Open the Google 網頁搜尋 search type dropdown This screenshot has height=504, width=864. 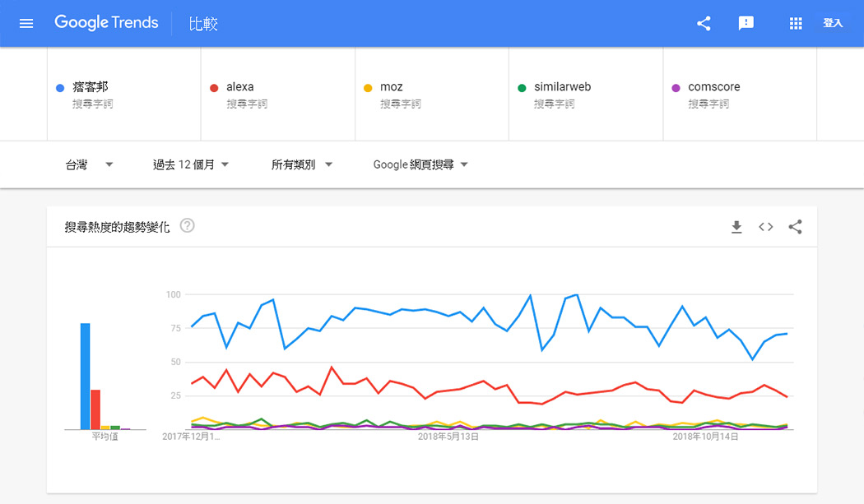tap(420, 164)
